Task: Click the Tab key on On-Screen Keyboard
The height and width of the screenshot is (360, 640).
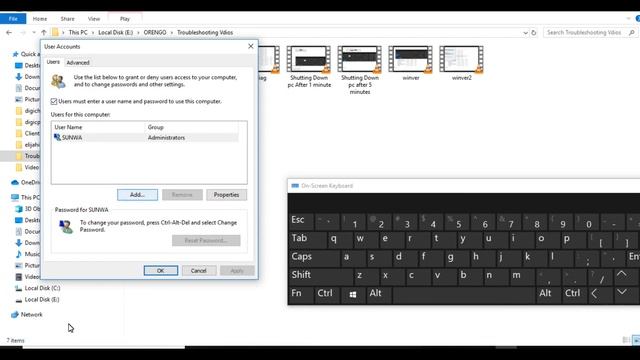Action: (308, 239)
